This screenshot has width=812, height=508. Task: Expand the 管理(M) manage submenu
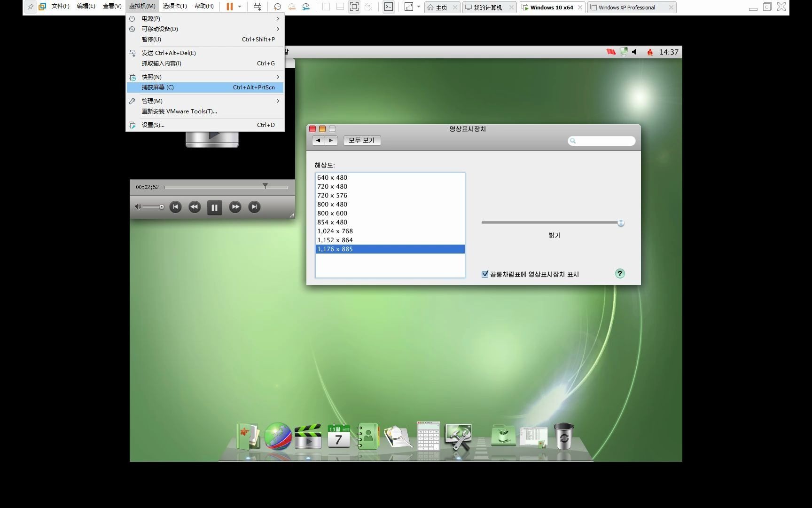coord(205,101)
